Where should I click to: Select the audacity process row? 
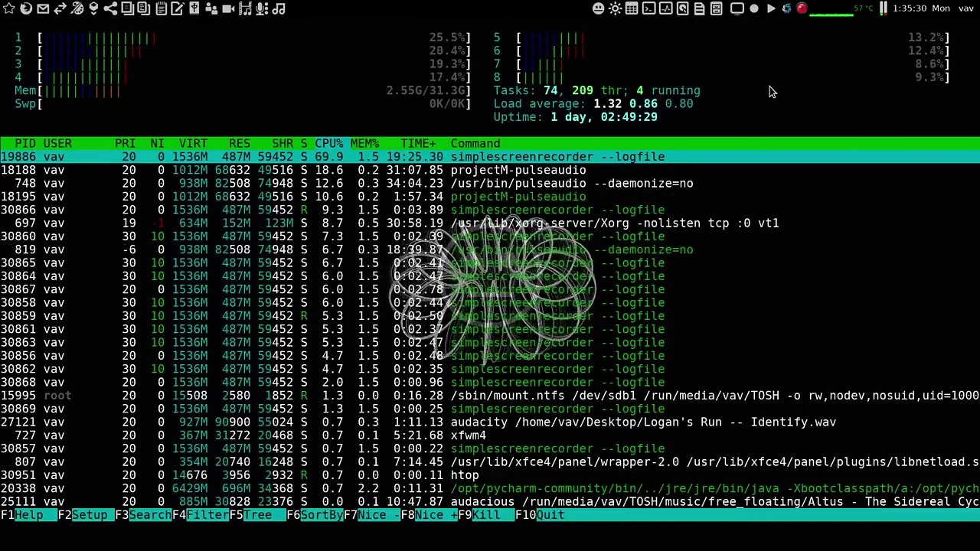490,422
